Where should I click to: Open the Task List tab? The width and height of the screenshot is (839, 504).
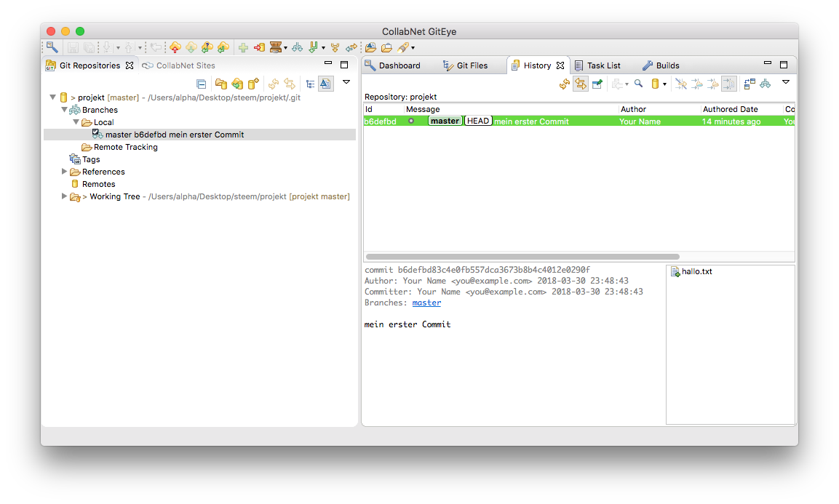(597, 65)
